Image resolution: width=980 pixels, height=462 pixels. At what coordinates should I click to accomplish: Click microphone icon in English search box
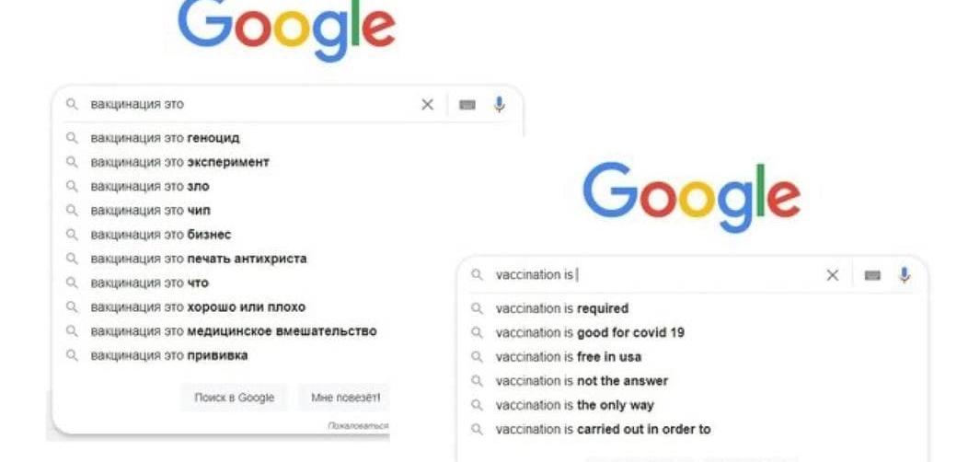pos(905,275)
